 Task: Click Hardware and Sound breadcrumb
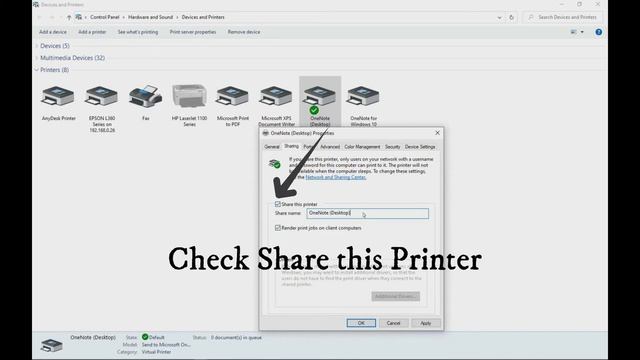click(x=151, y=17)
